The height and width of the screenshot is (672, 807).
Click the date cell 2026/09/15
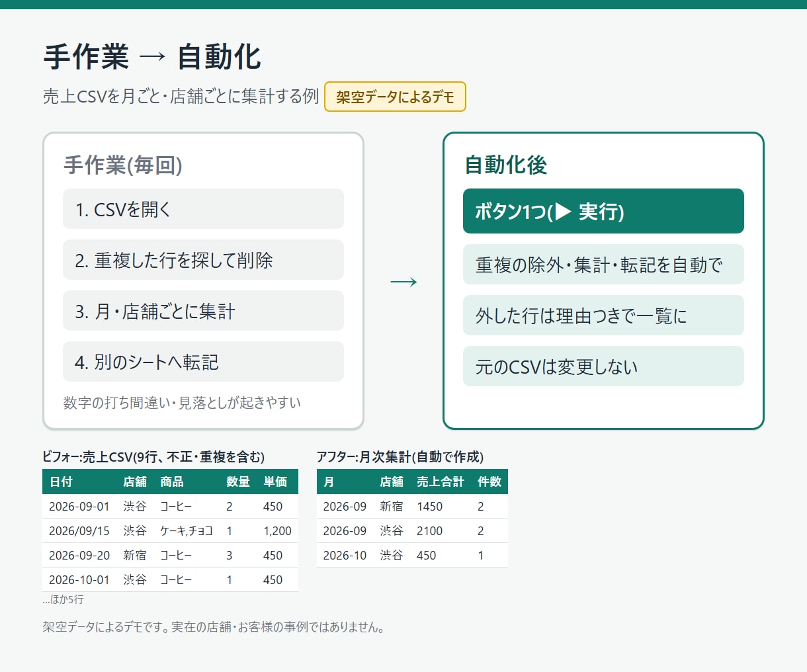79,531
